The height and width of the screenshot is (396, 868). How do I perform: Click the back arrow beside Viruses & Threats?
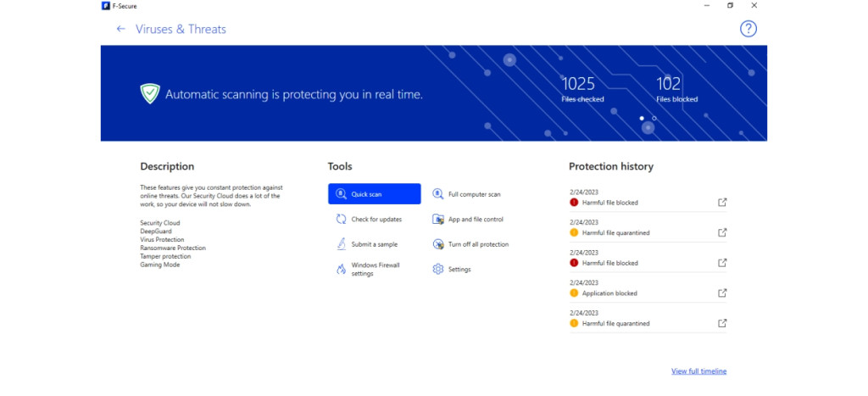pos(121,29)
